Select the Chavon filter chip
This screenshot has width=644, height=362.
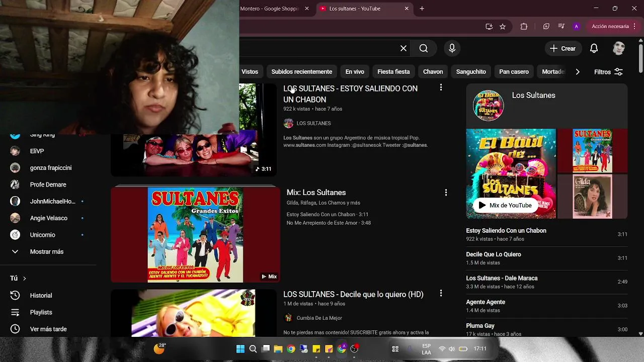point(433,72)
